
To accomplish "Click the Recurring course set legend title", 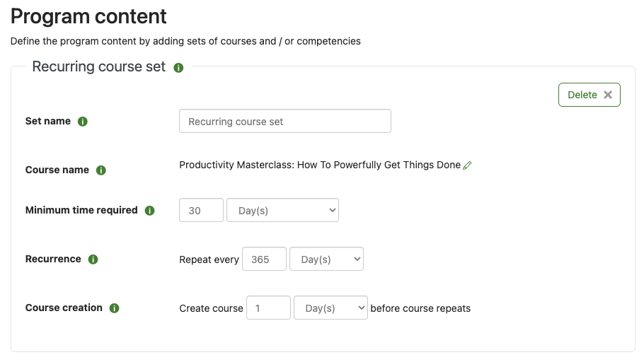I will 98,66.
